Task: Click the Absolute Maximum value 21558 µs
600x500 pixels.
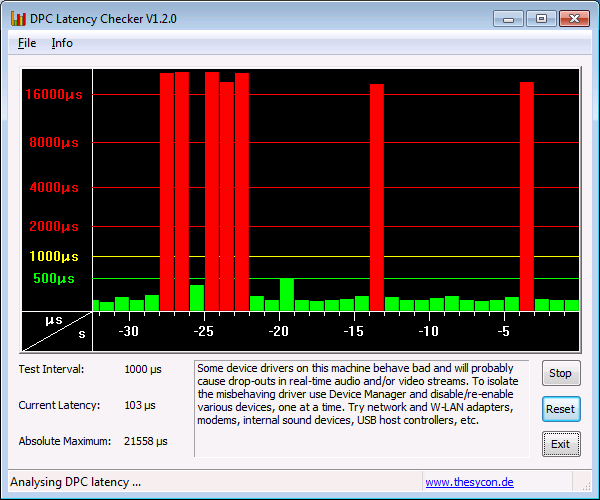Action: pos(145,441)
